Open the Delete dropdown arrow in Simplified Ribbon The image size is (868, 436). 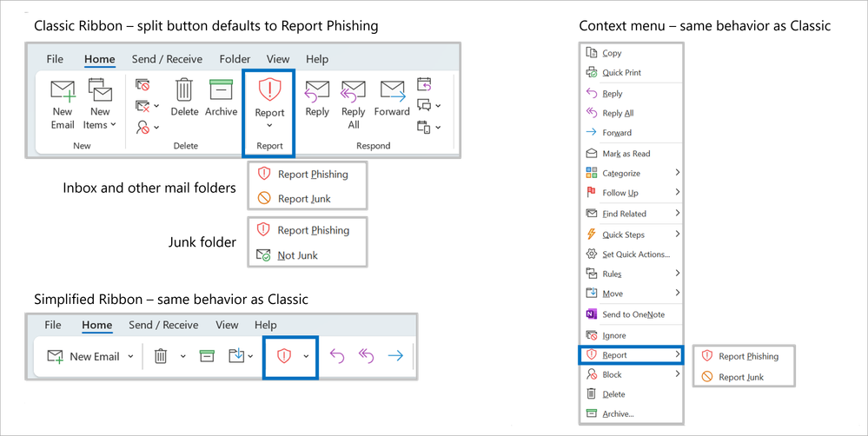(x=182, y=356)
